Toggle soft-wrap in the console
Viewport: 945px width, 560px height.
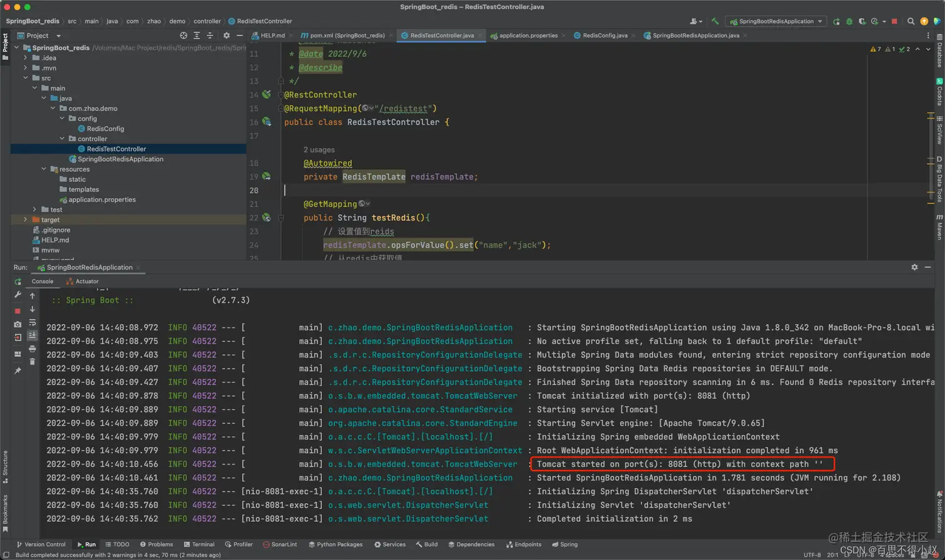tap(32, 322)
